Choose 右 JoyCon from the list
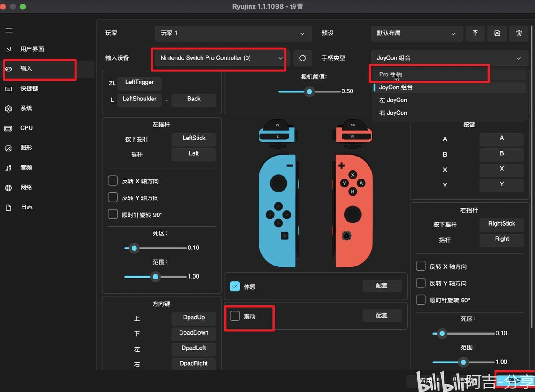The image size is (535, 392). pos(449,113)
